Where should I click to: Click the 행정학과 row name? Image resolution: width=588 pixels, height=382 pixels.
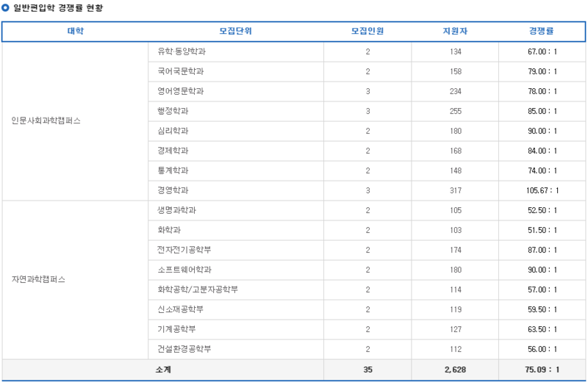[x=173, y=111]
